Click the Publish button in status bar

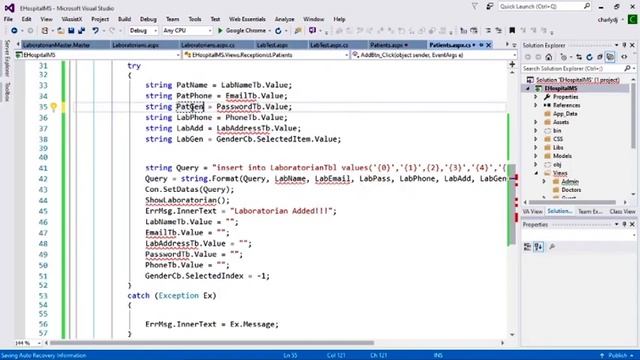(617, 356)
